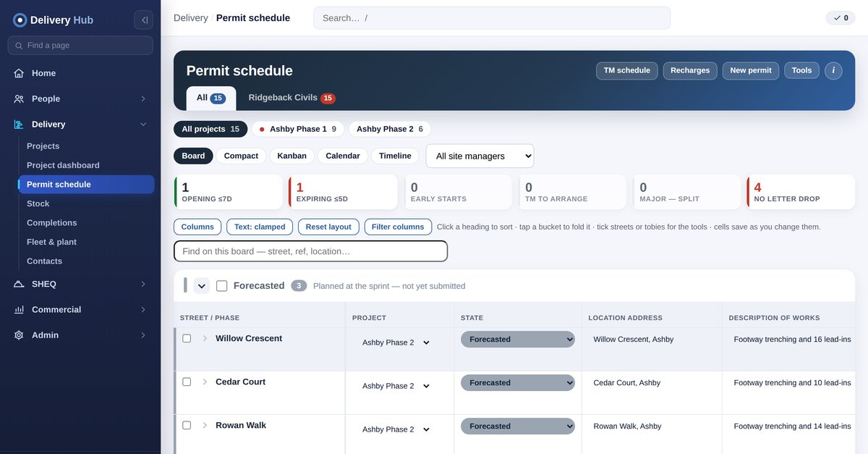
Task: Click the No Letter Drop stat card
Action: click(801, 192)
